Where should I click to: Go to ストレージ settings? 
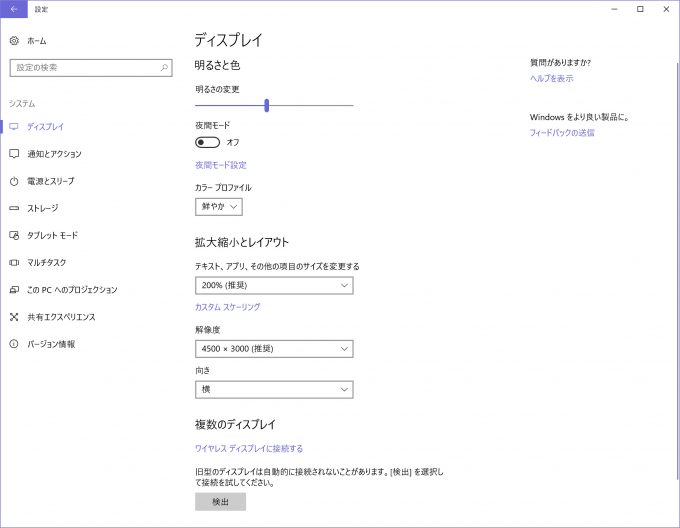(42, 208)
